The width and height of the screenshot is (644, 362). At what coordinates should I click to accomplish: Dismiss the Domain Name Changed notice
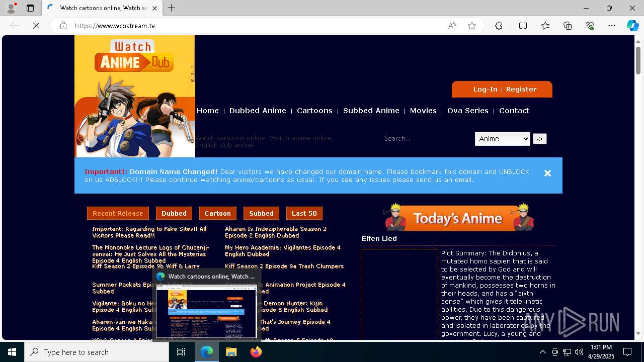(547, 173)
